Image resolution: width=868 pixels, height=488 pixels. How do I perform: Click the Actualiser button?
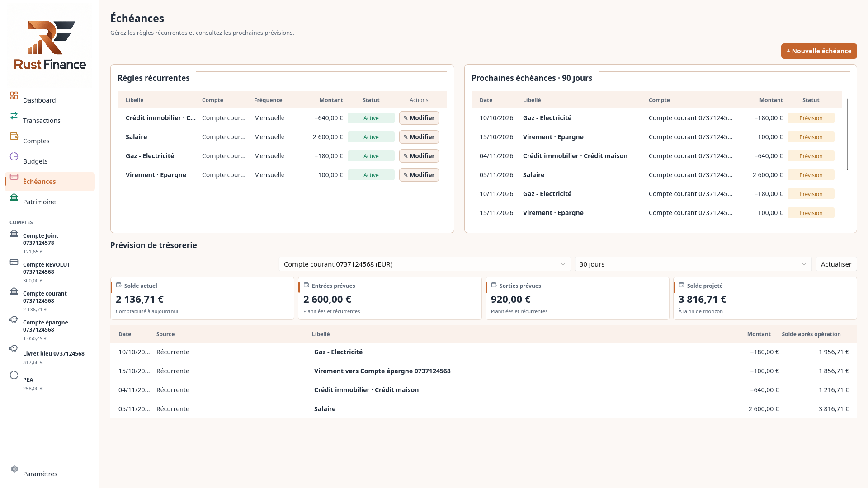pyautogui.click(x=836, y=264)
